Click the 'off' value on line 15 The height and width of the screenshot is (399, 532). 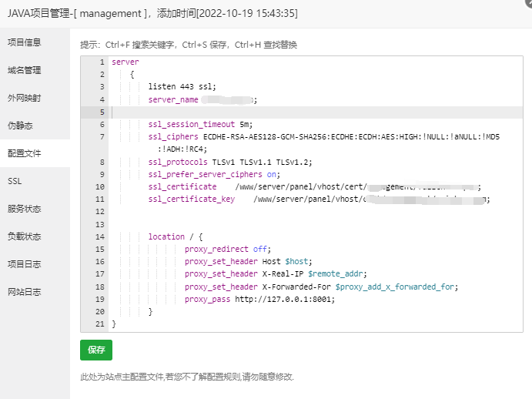[260, 250]
